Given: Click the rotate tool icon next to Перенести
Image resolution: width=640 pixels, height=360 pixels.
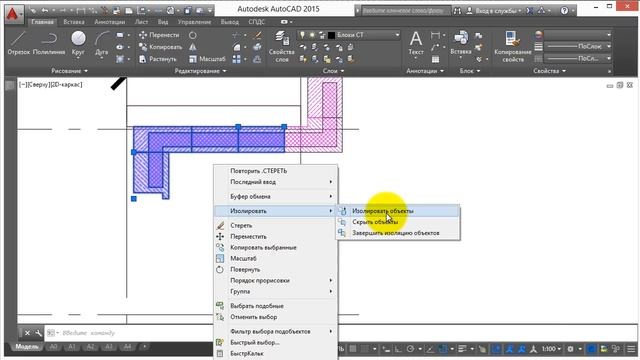Looking at the screenshot, I should (x=193, y=35).
